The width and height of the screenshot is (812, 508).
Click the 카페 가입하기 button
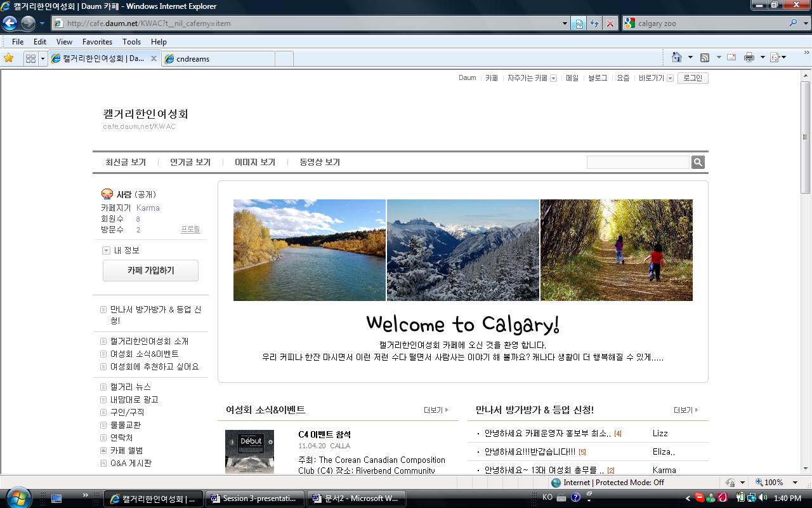[150, 271]
